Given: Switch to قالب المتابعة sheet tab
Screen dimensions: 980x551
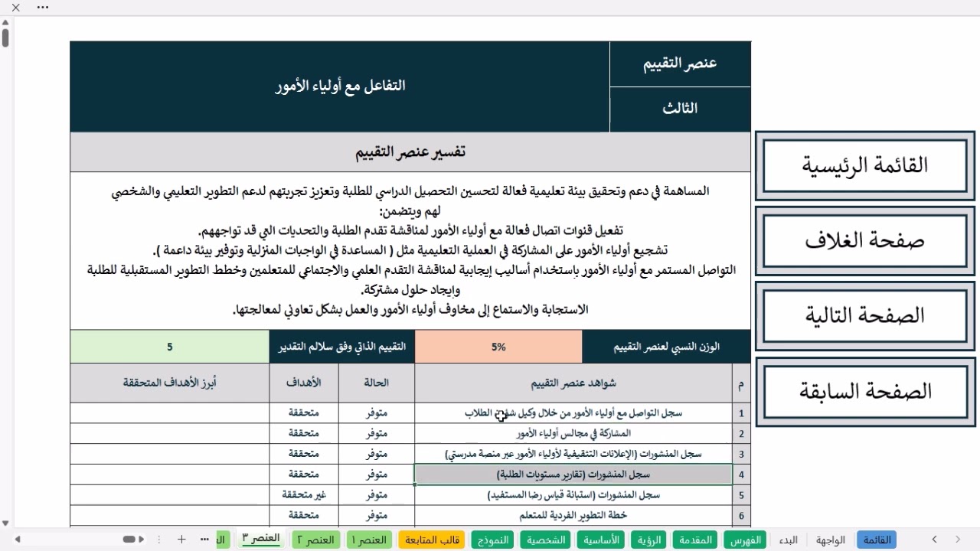Looking at the screenshot, I should pyautogui.click(x=431, y=540).
